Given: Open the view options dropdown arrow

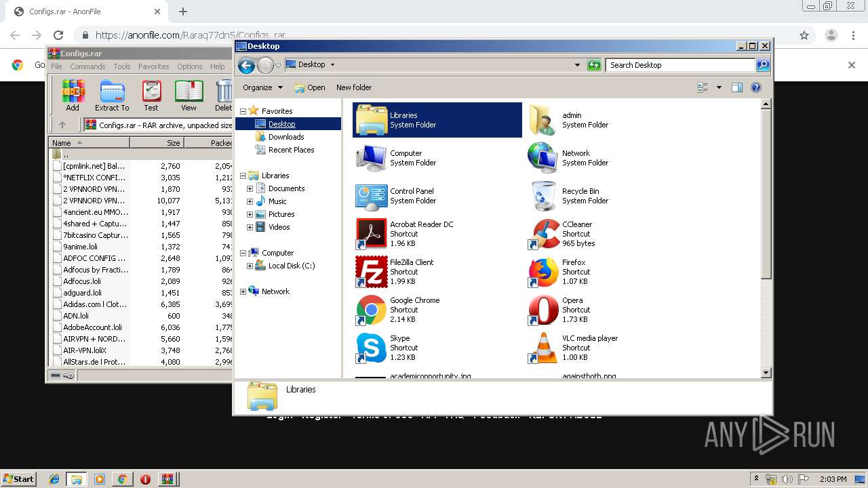Looking at the screenshot, I should click(x=719, y=87).
